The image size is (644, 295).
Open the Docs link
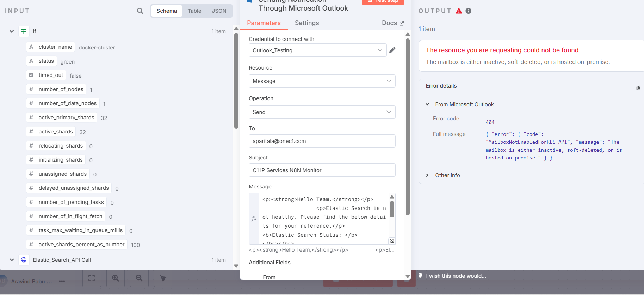[x=392, y=23]
